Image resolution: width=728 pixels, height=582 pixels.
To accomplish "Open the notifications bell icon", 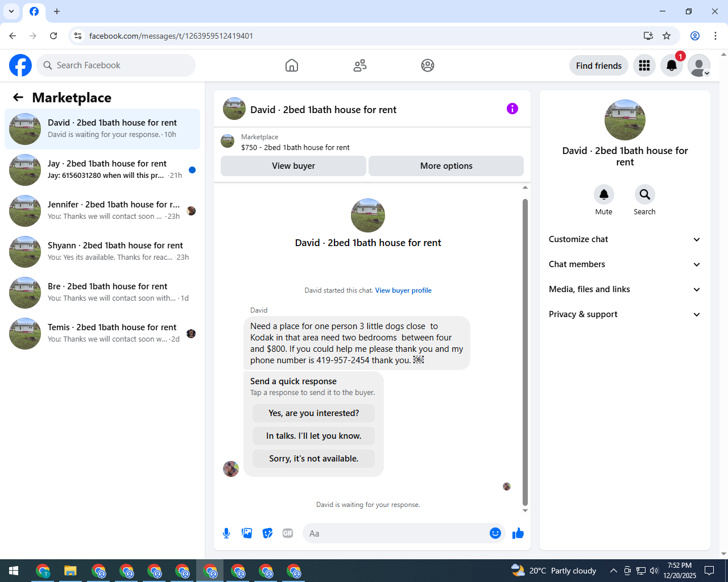I will point(672,65).
